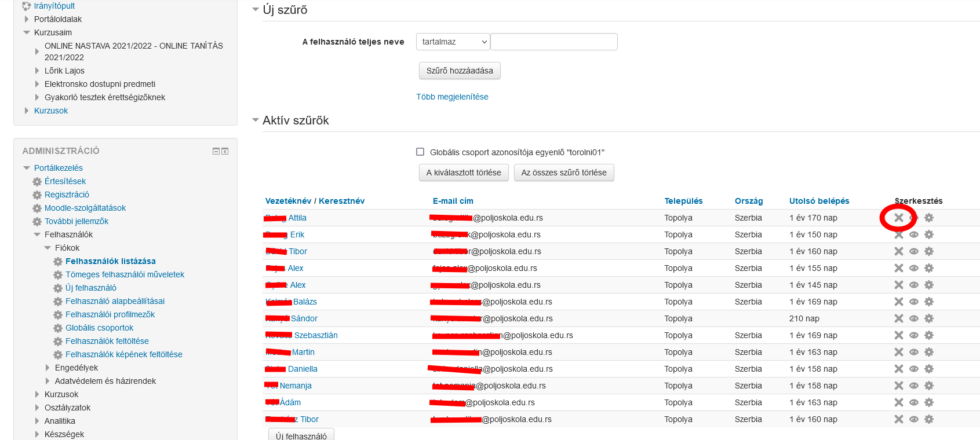Sort table by Település column
The width and height of the screenshot is (980, 440).
683,201
